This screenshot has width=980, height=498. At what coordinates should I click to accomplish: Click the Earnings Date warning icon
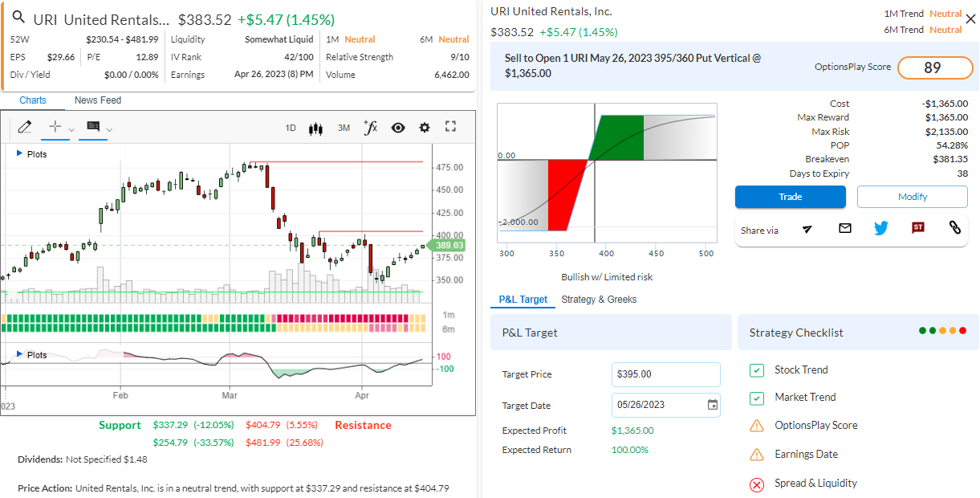coord(756,455)
